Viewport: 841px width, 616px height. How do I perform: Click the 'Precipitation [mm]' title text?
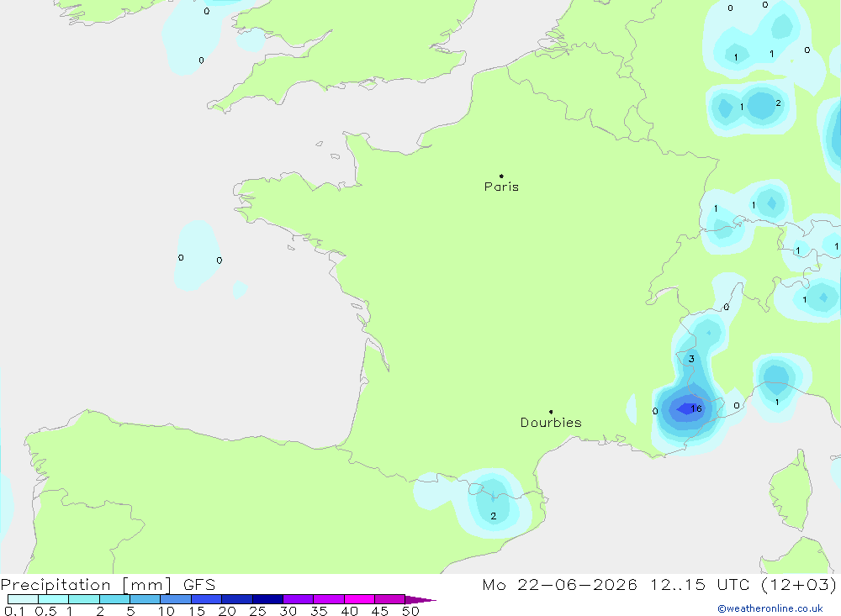(x=87, y=584)
